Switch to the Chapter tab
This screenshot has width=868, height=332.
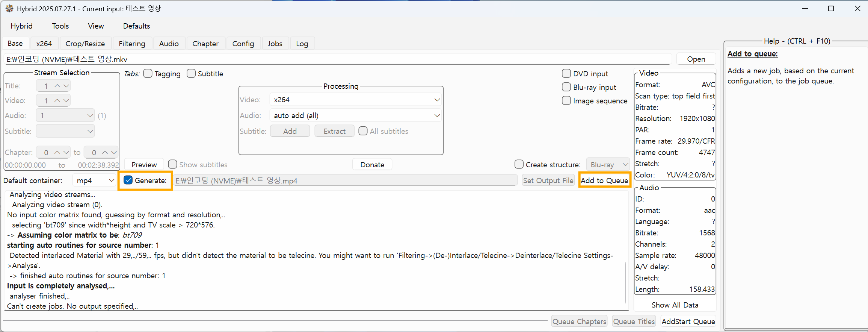205,44
